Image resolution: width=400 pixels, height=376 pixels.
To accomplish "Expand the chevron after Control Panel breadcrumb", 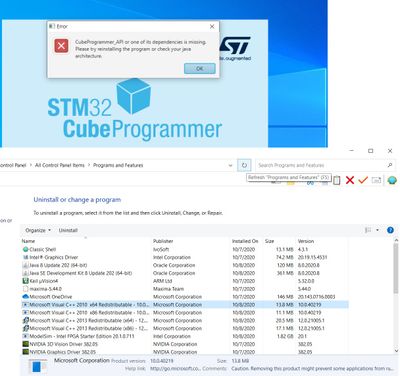I will (x=31, y=165).
